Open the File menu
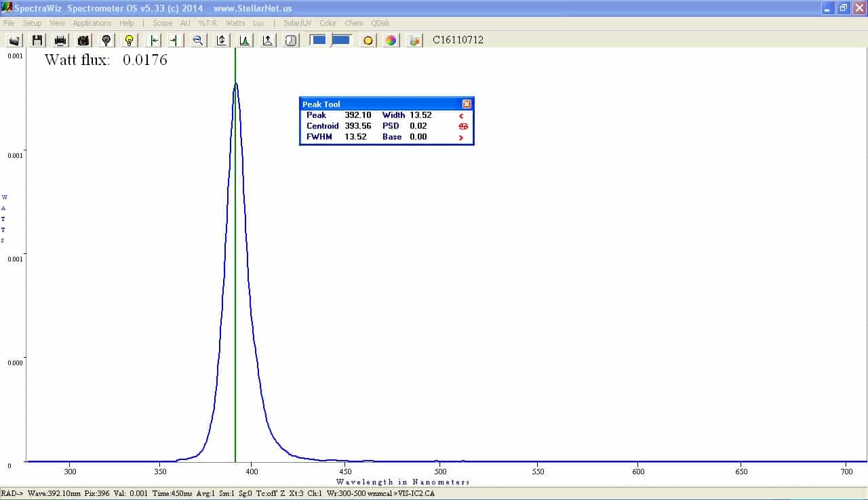 [x=9, y=23]
